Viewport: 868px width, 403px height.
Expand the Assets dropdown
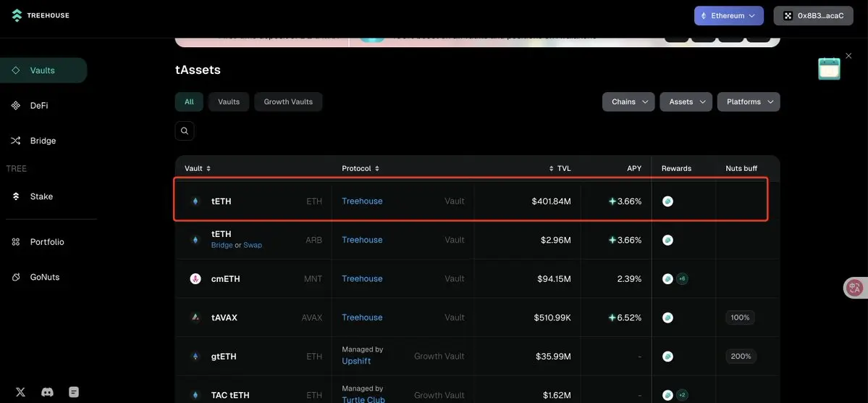pos(686,102)
